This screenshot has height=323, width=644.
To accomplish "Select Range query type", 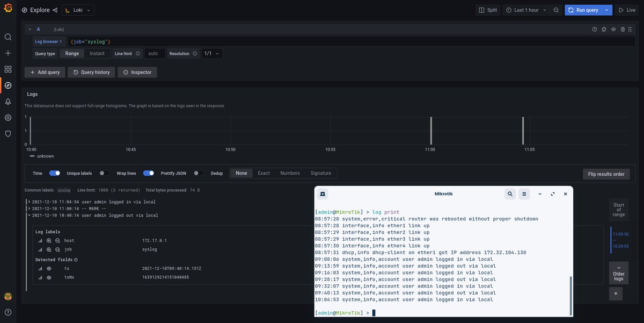I will point(72,53).
